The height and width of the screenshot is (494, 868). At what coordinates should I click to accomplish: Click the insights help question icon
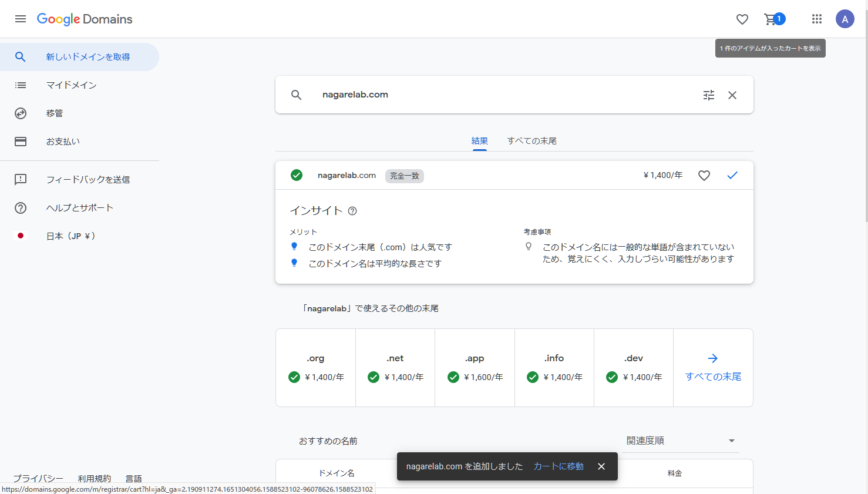coord(352,211)
